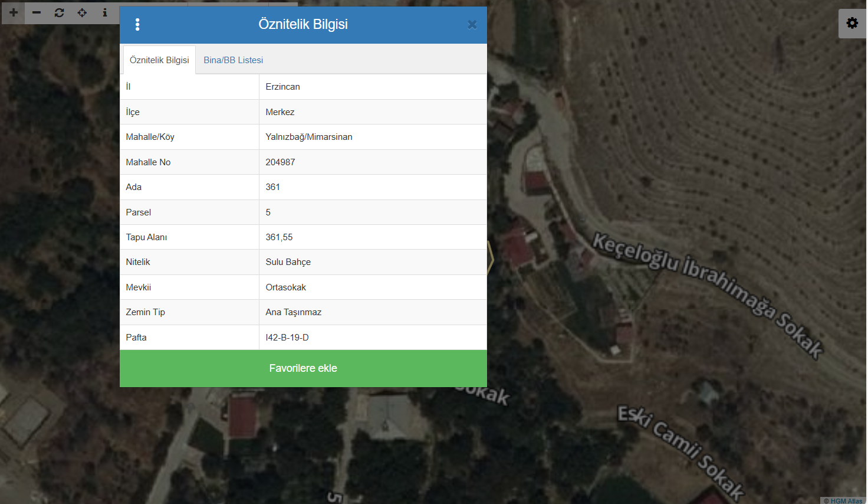This screenshot has width=868, height=504.
Task: Zoom out of the map with minus icon
Action: [37, 12]
